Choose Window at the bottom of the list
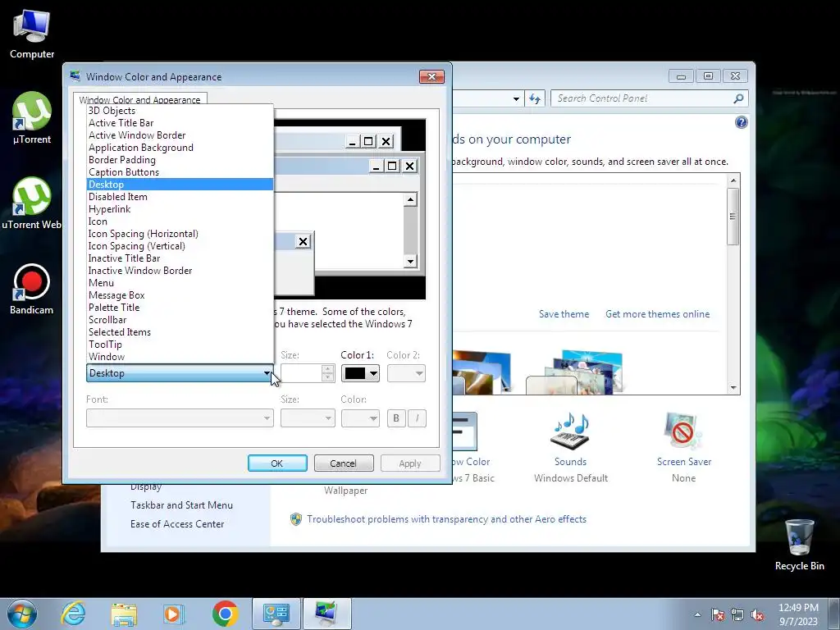This screenshot has width=840, height=630. click(x=180, y=357)
